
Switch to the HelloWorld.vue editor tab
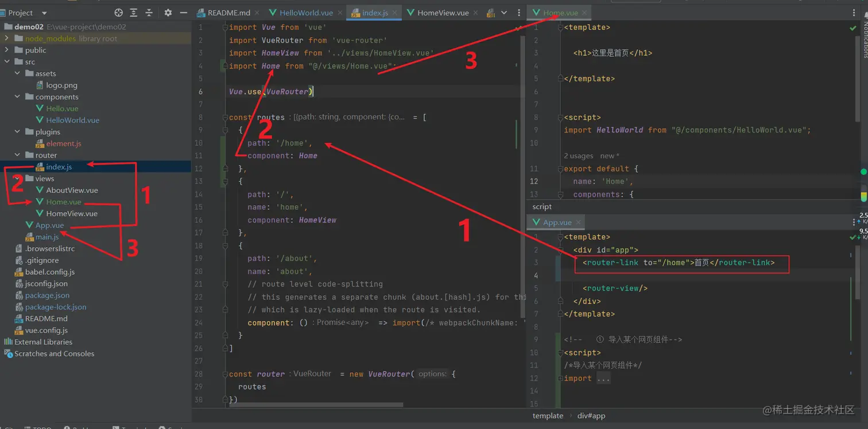coord(306,13)
